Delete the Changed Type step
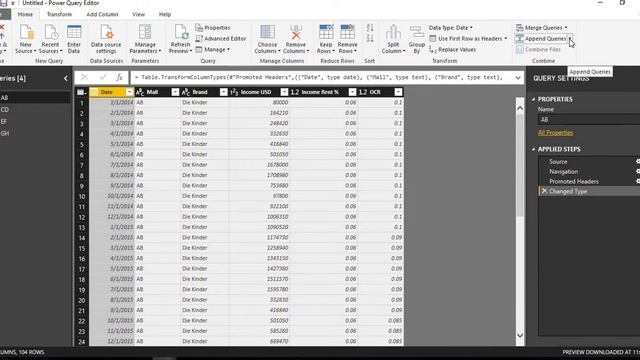This screenshot has width=640, height=360. (x=544, y=191)
